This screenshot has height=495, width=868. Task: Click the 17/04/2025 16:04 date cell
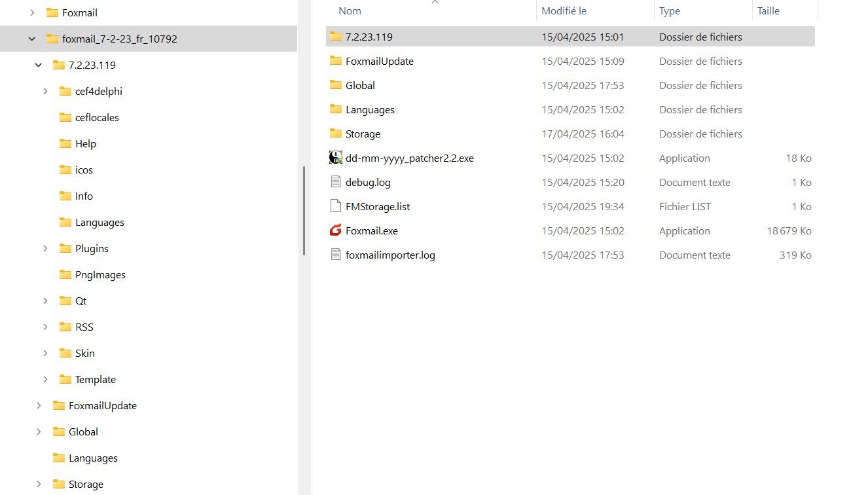pos(583,134)
